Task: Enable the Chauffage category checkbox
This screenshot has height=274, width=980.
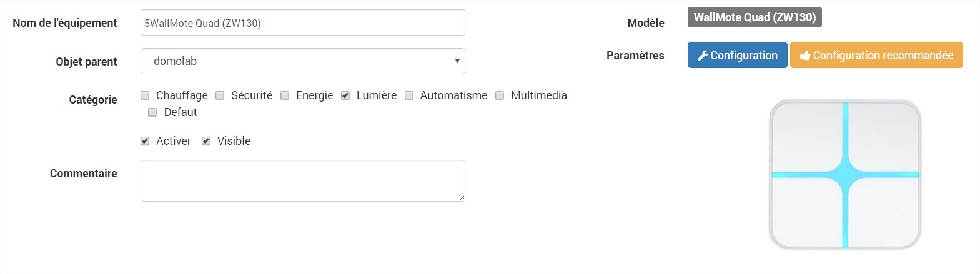Action: pos(145,95)
